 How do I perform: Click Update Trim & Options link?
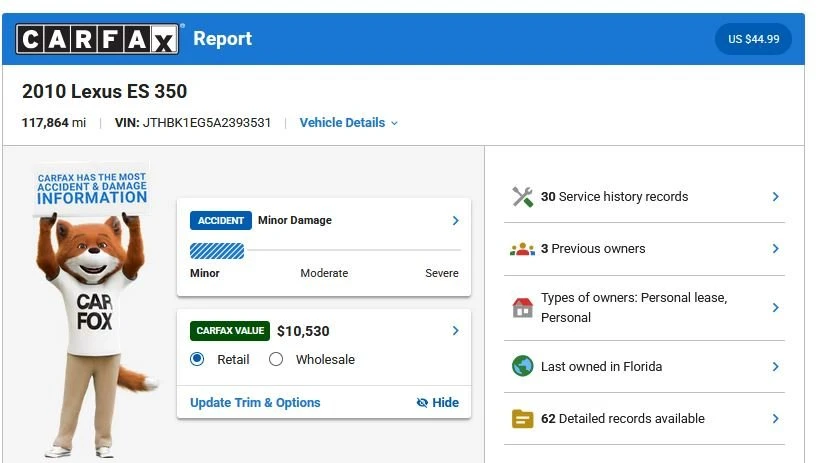[255, 403]
